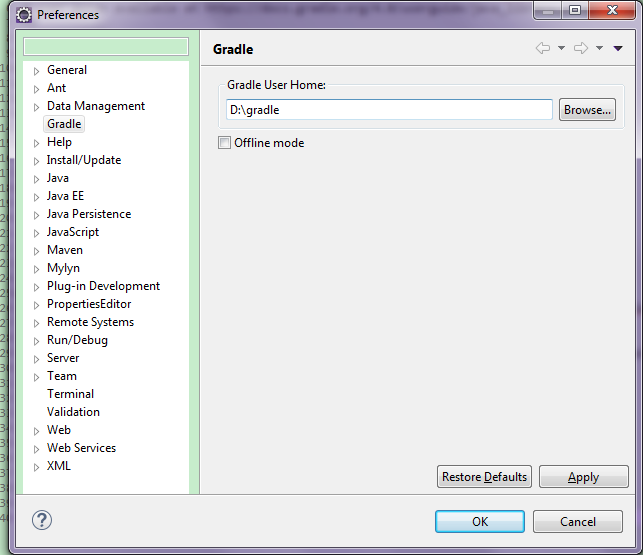Expand the Server tree node
The width and height of the screenshot is (643, 555).
36,359
